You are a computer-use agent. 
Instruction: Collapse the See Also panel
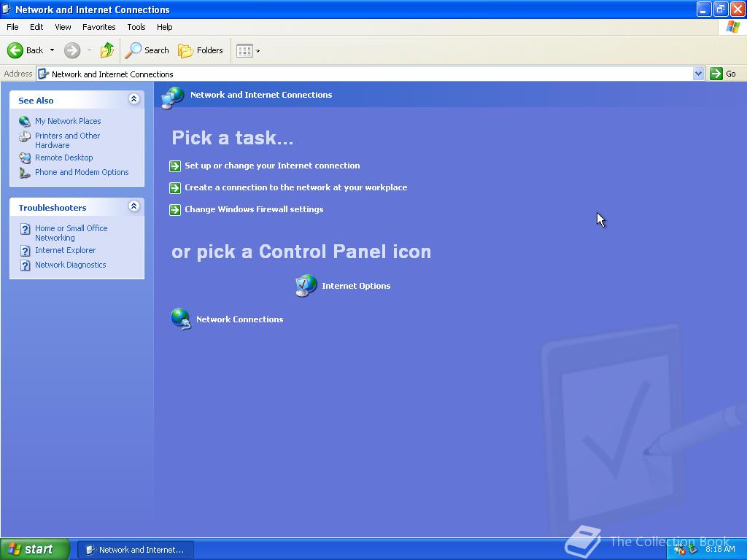(133, 98)
